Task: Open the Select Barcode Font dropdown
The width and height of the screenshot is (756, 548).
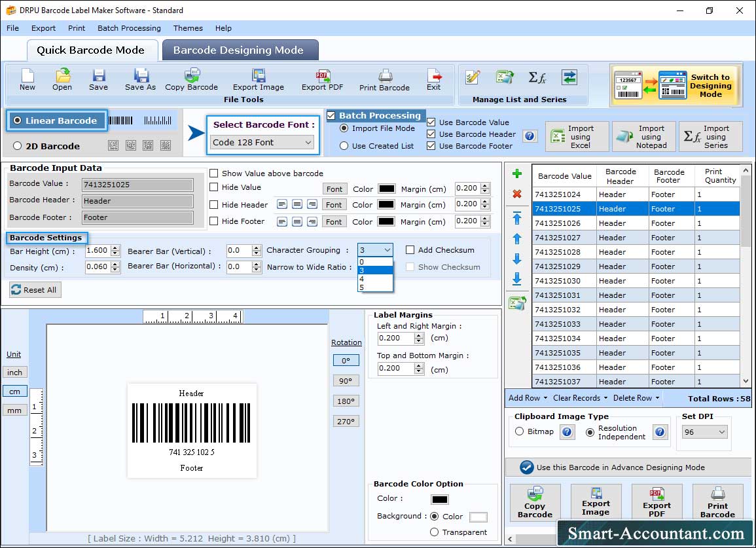Action: pos(262,142)
